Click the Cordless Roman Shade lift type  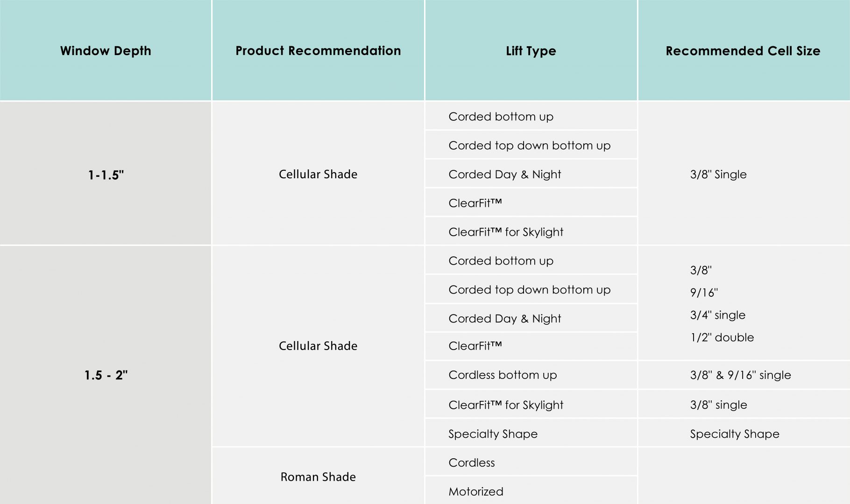tap(472, 462)
